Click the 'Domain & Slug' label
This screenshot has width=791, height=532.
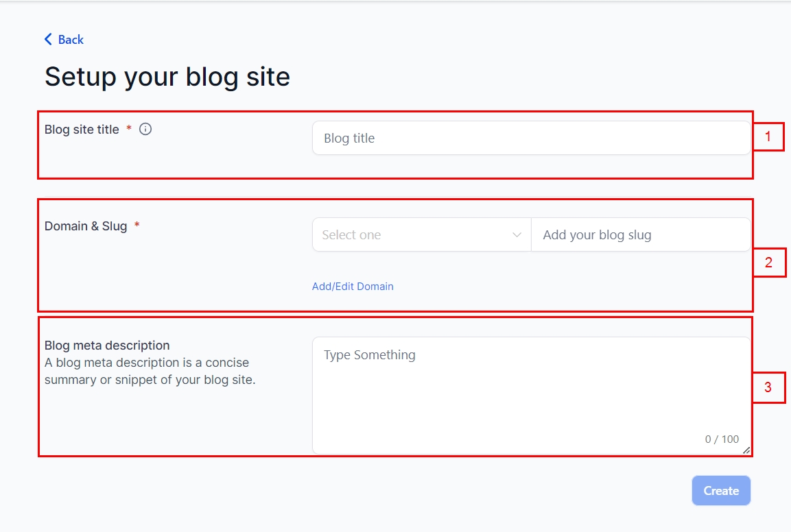point(86,226)
